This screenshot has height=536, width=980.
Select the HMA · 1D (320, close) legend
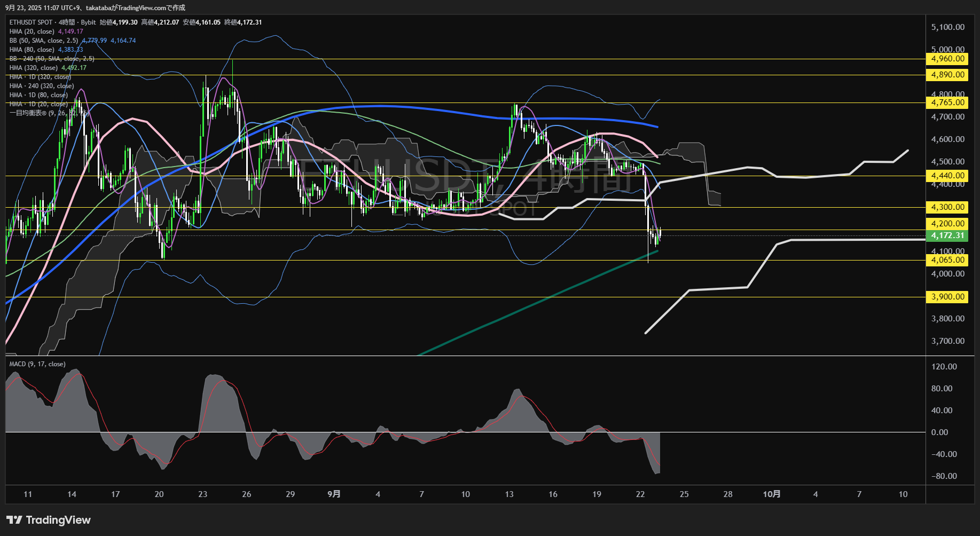40,77
